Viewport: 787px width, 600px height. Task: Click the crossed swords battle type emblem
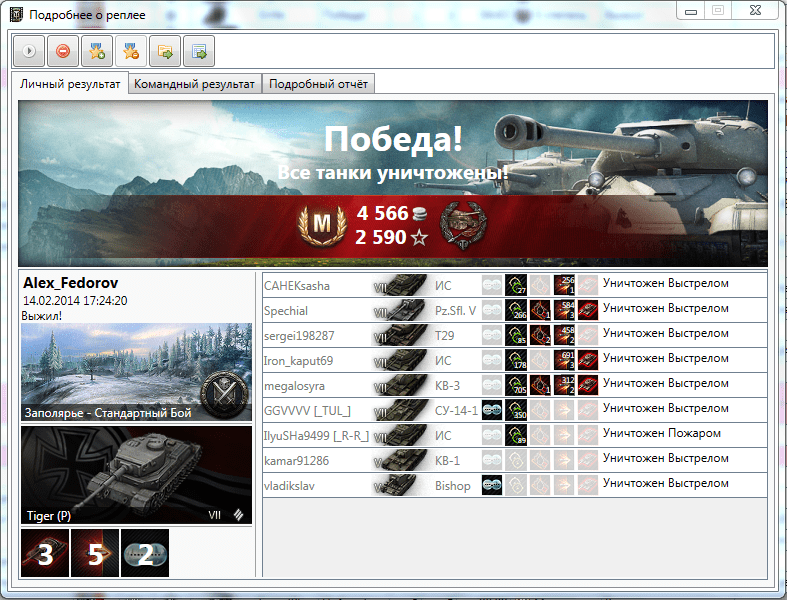[x=224, y=395]
